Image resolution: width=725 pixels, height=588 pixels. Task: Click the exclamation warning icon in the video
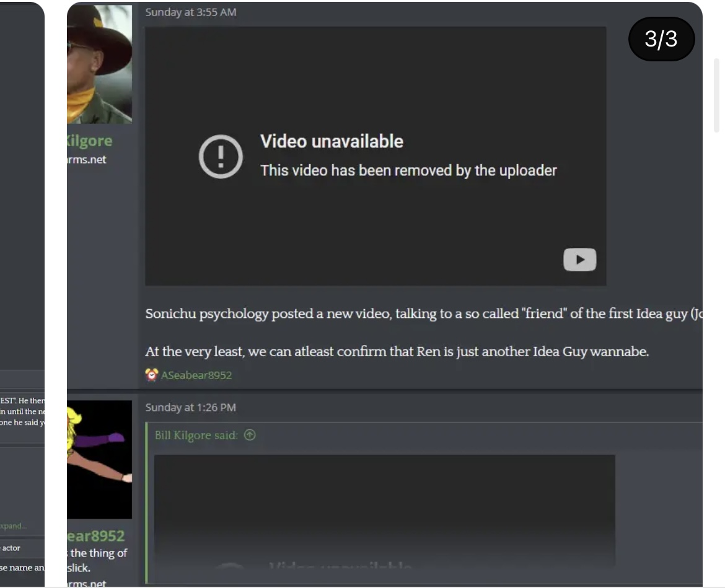(x=221, y=156)
